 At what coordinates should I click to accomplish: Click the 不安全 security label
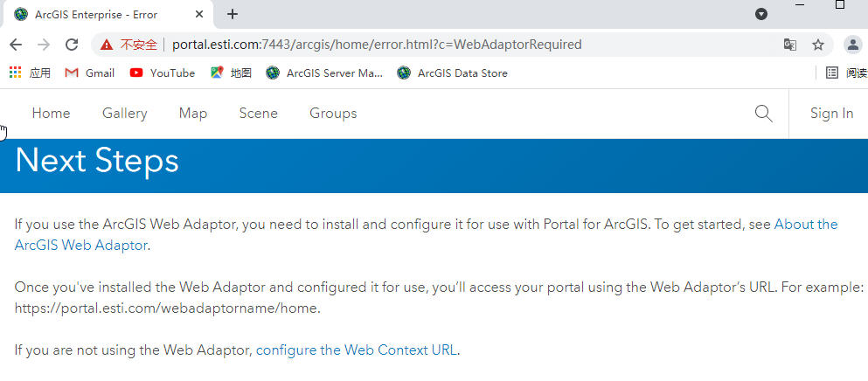point(139,45)
